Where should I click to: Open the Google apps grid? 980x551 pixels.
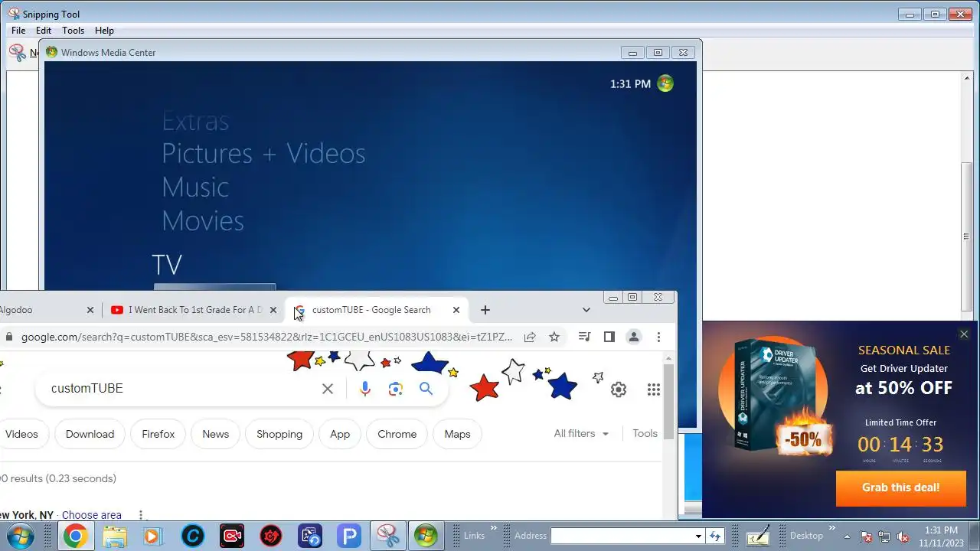653,390
